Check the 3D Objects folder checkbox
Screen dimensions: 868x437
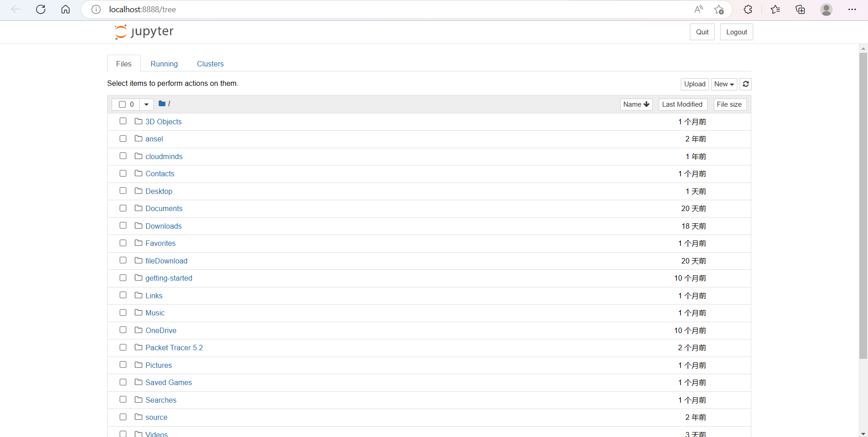click(x=123, y=121)
